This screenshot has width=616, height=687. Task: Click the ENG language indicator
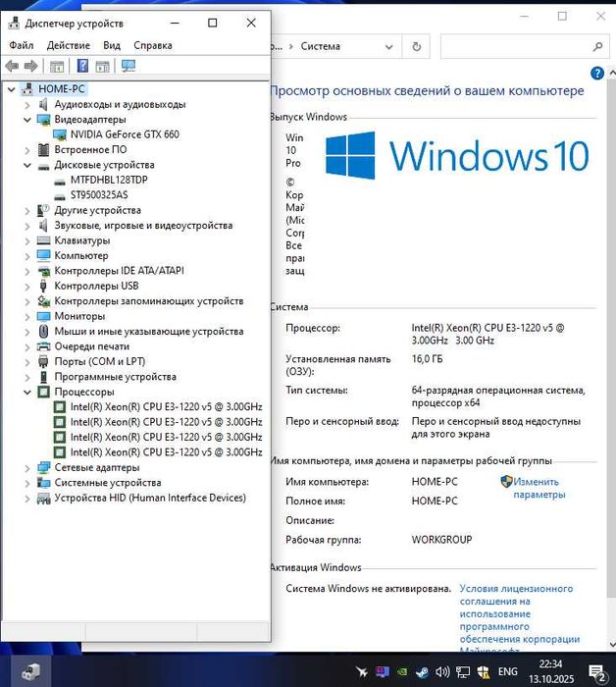tap(508, 671)
